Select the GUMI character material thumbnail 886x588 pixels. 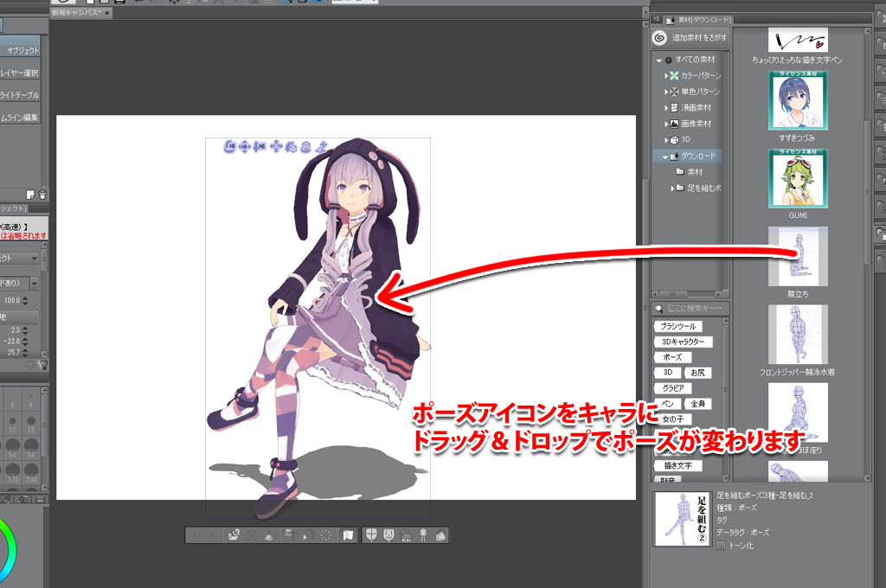coord(797,176)
